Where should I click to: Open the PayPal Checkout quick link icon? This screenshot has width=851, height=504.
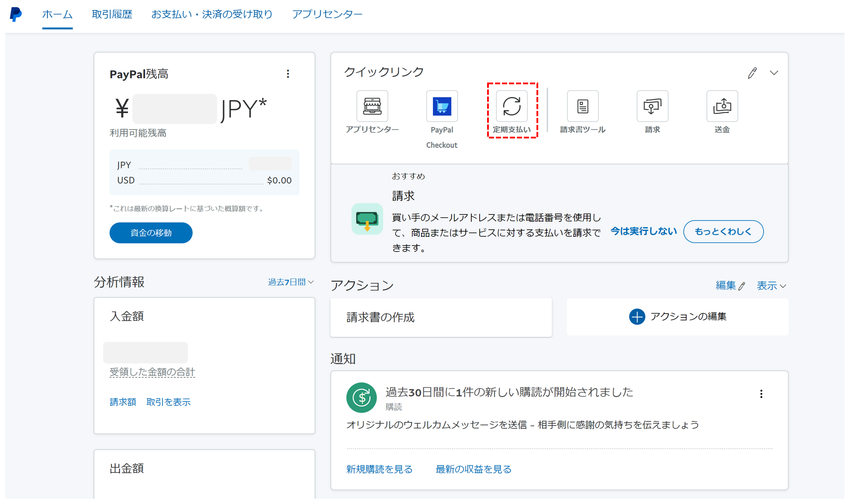[442, 106]
